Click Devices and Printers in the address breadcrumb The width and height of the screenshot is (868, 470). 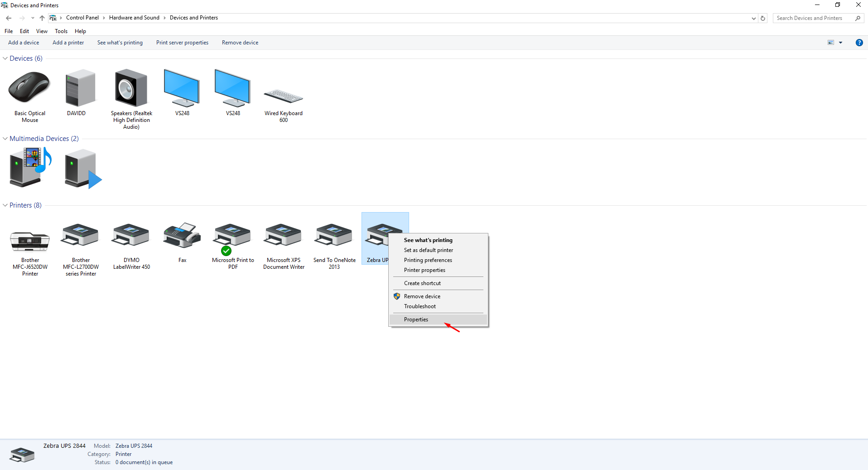point(194,18)
